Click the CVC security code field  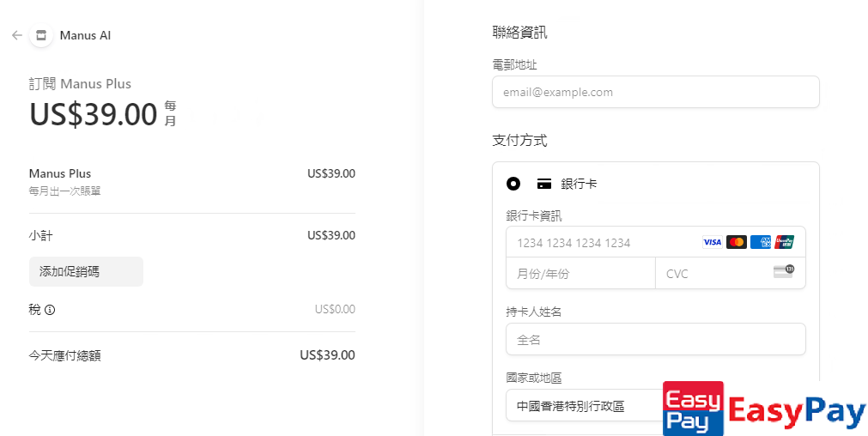point(713,274)
